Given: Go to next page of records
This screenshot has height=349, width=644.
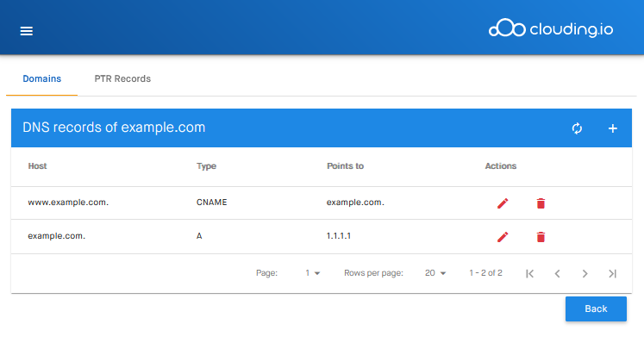Looking at the screenshot, I should [x=585, y=273].
